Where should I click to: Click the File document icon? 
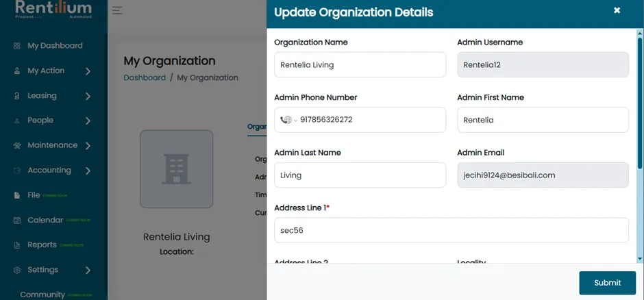click(17, 195)
